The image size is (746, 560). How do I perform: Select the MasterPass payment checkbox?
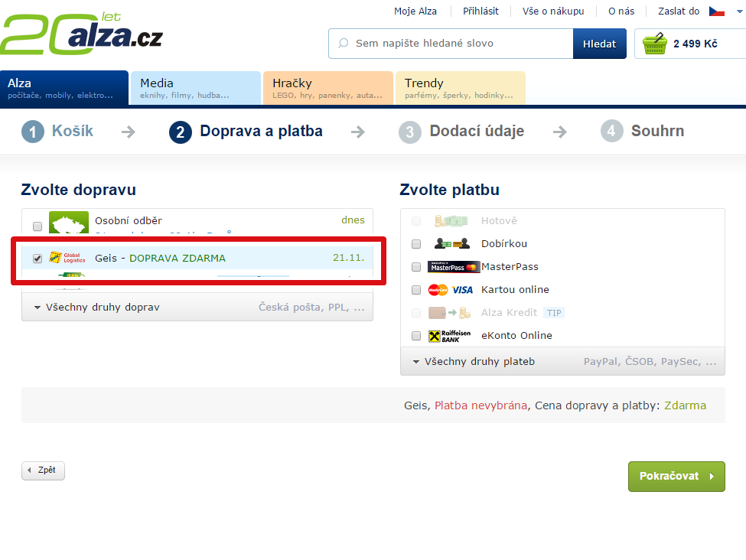pos(416,267)
